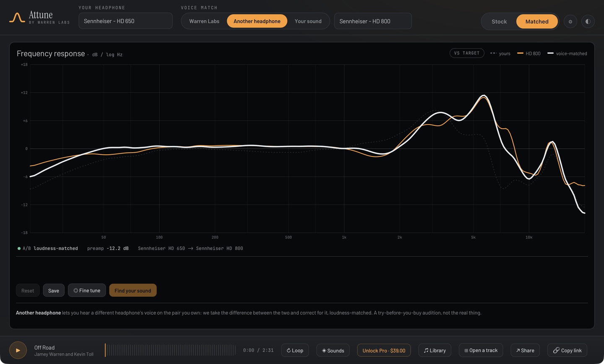The height and width of the screenshot is (364, 604).
Task: Toggle the orange HD 800 legend curve
Action: pyautogui.click(x=529, y=53)
